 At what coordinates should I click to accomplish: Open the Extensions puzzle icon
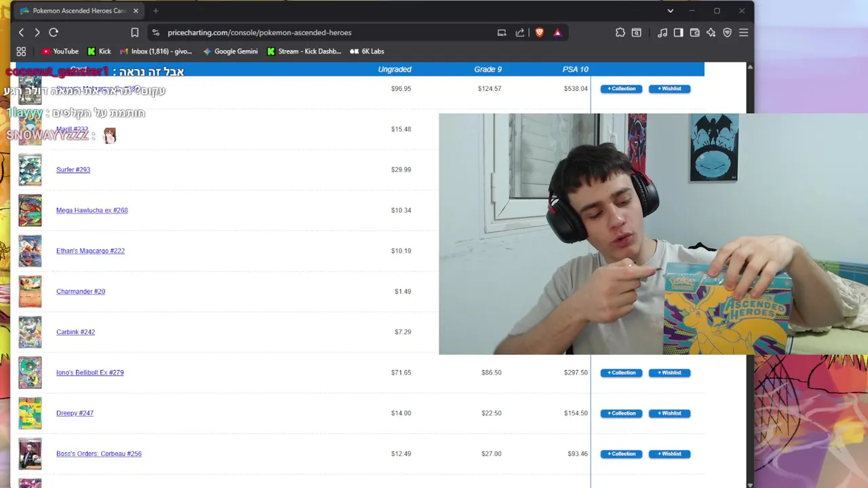tap(620, 33)
